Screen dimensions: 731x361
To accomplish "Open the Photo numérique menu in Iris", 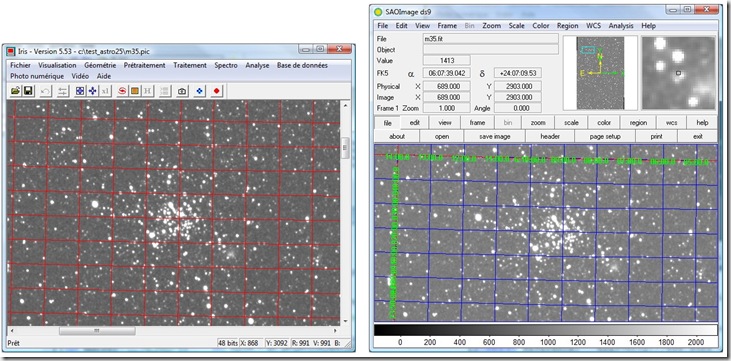I will pos(37,76).
